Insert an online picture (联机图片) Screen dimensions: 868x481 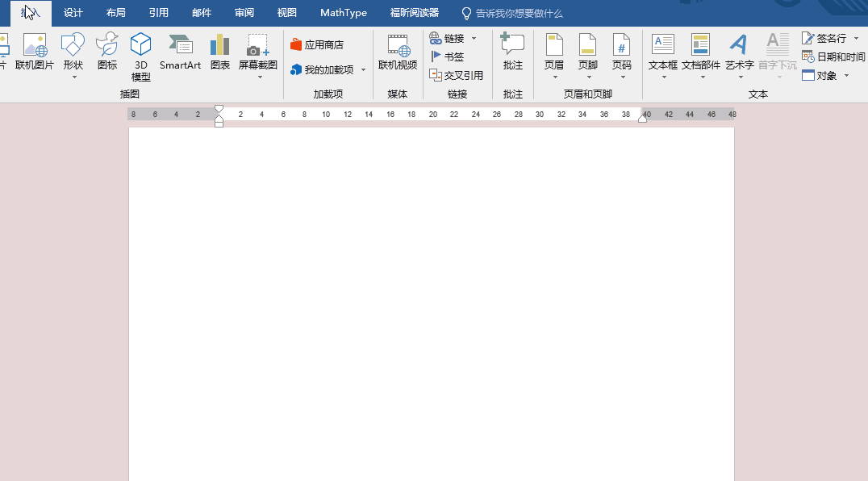[x=35, y=52]
